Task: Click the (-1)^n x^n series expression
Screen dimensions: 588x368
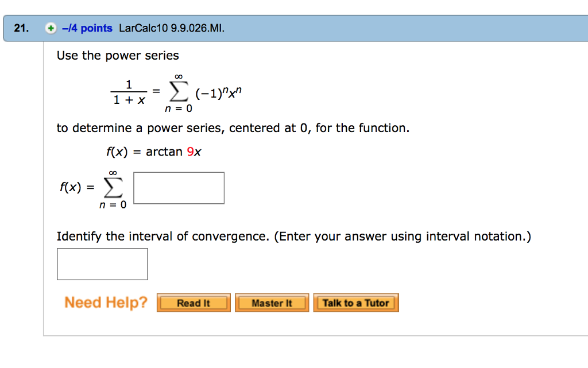Action: (218, 93)
